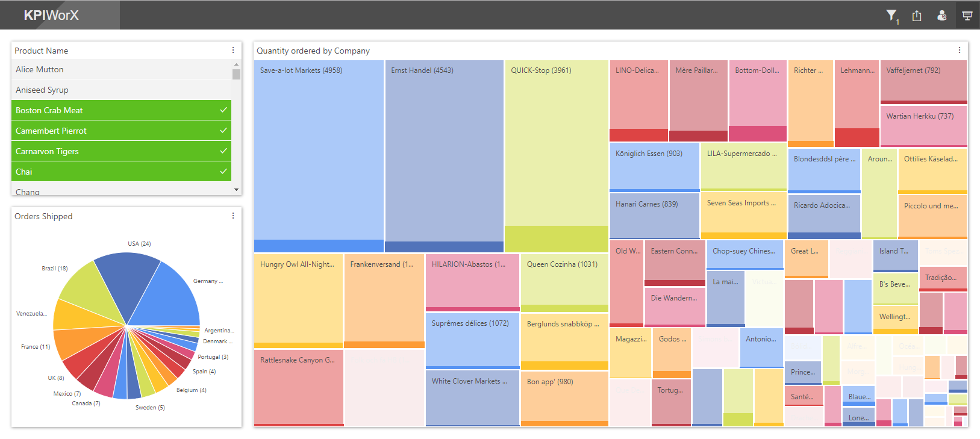Select Rattlesnake Canyon treemap tile
980x439 pixels.
298,388
